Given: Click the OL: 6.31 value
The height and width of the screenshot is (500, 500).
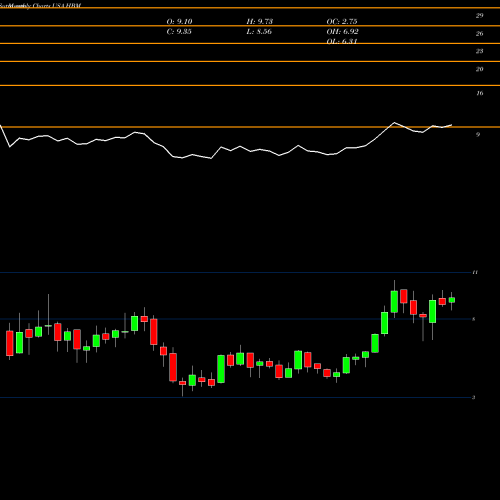Looking at the screenshot, I should pos(342,41).
